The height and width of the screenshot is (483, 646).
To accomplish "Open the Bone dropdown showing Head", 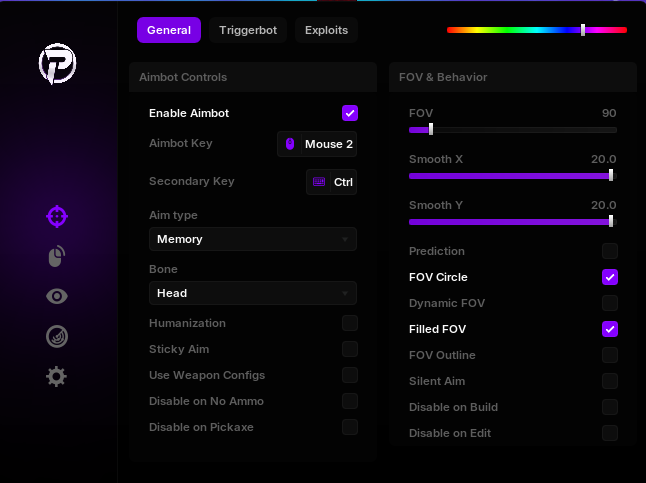I will point(252,293).
